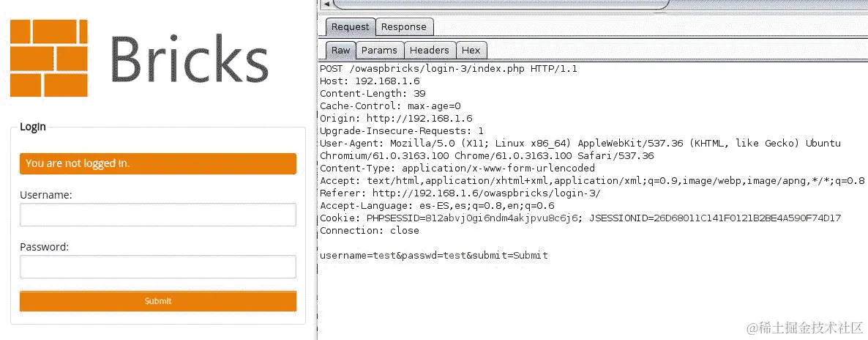Click the 'Content-Length: 39' header line
Viewport: 868px width, 340px height.
click(373, 93)
